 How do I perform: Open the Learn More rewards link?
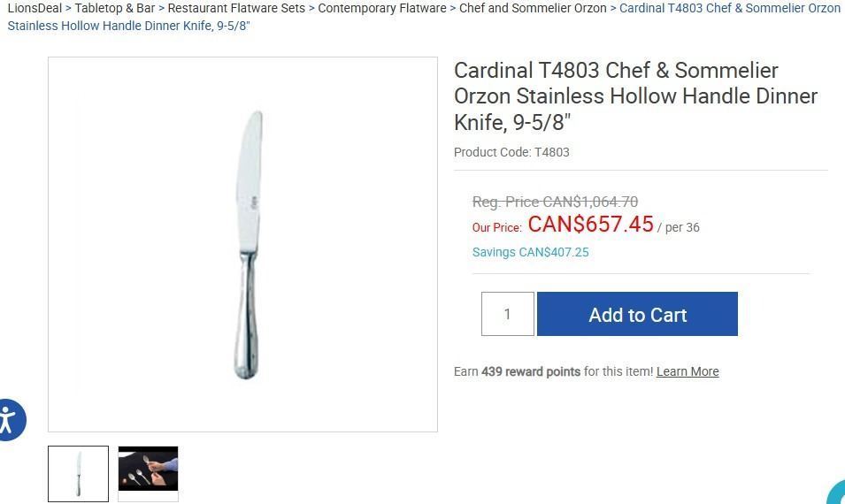click(688, 371)
